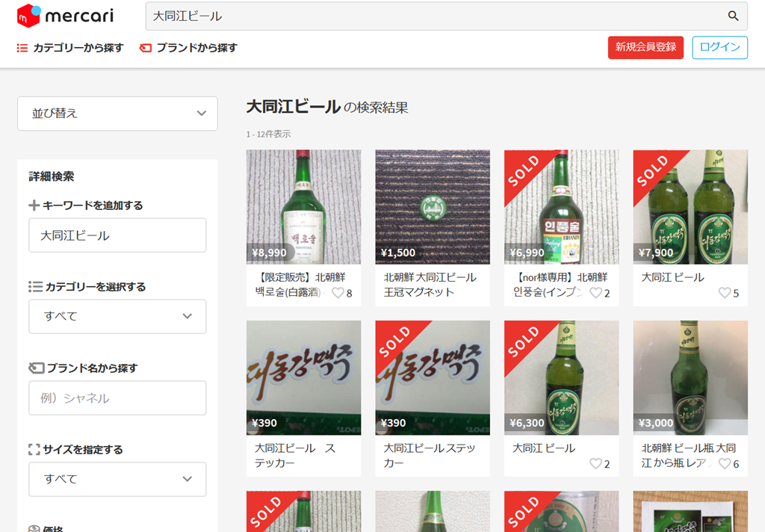Open ブランドから探す menu
This screenshot has width=765, height=532.
click(x=188, y=48)
